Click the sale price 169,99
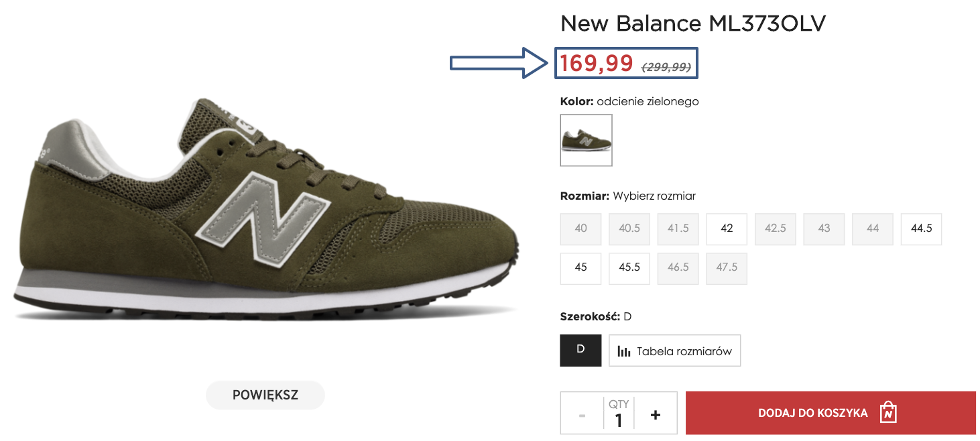The image size is (980, 441). [x=597, y=64]
